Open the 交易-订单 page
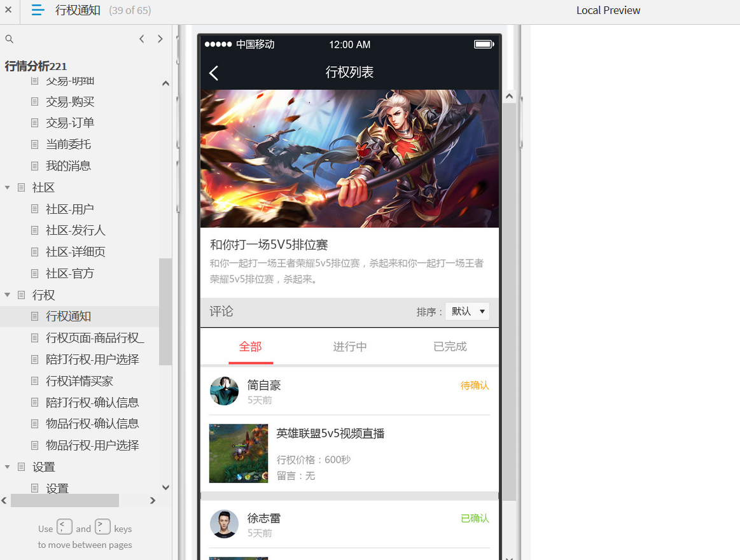 click(71, 123)
